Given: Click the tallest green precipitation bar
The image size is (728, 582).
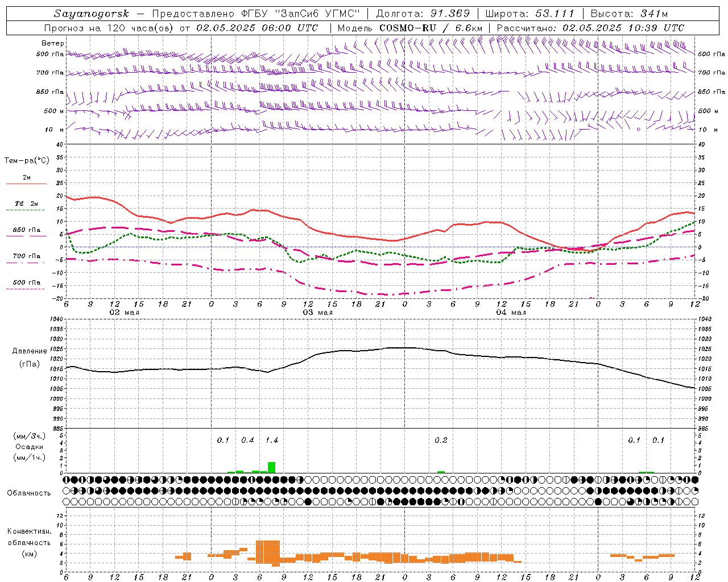Looking at the screenshot, I should point(272,467).
